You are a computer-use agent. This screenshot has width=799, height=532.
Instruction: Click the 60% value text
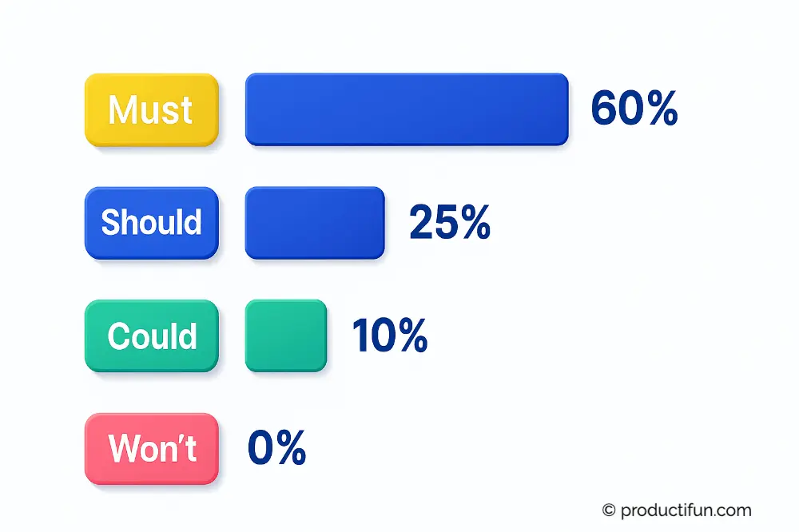[x=634, y=108]
